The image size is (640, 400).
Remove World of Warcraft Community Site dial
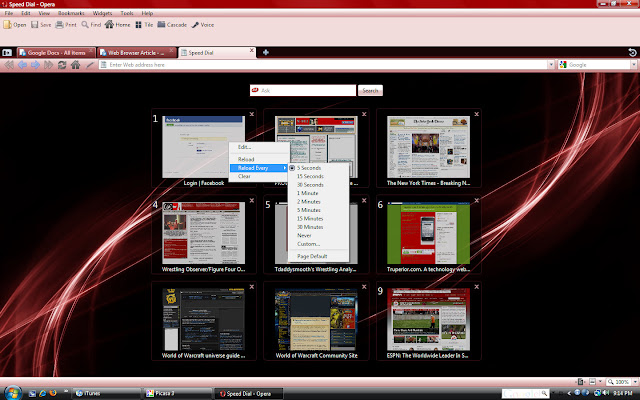[x=364, y=287]
